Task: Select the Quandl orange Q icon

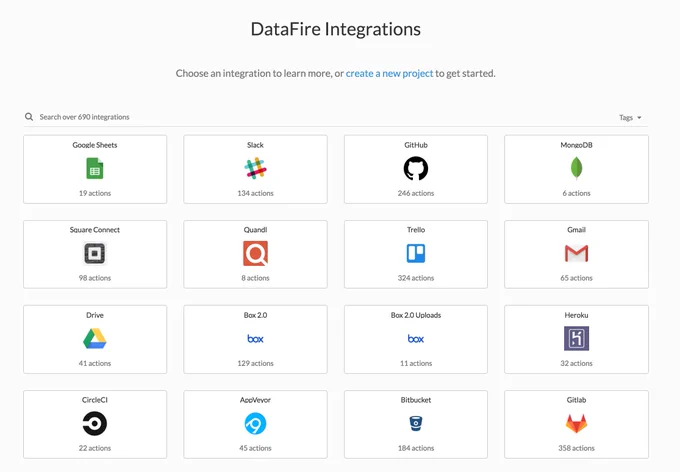Action: [255, 253]
